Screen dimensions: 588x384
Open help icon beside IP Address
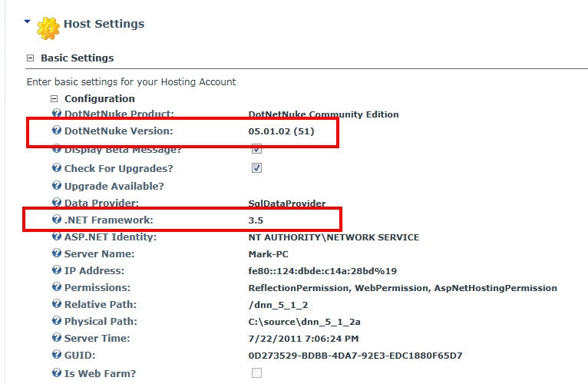[x=57, y=270]
